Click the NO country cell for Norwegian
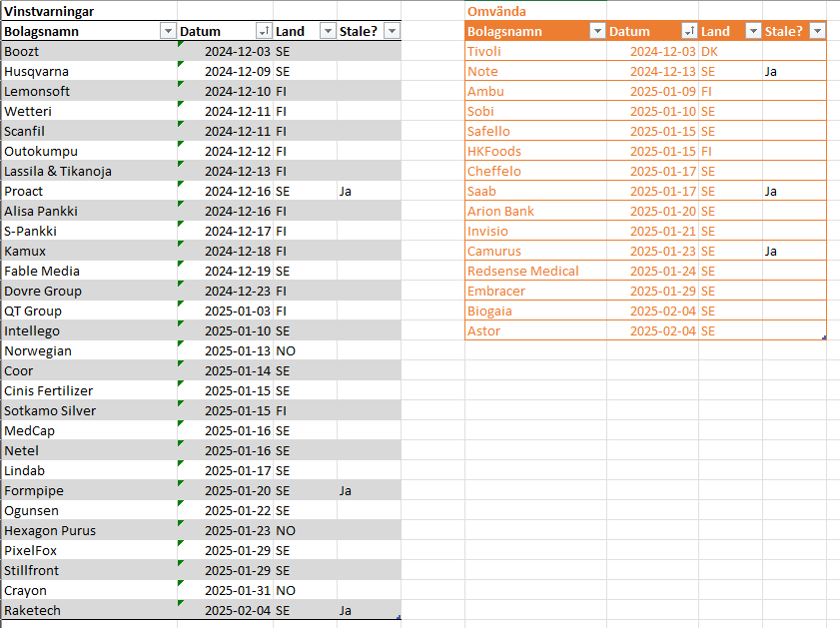This screenshot has width=840, height=628. 306,351
